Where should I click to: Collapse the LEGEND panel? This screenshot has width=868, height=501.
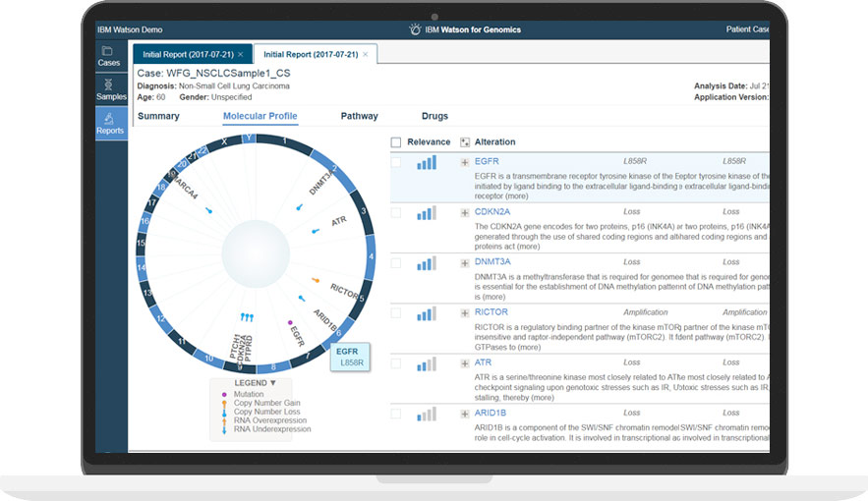[255, 383]
